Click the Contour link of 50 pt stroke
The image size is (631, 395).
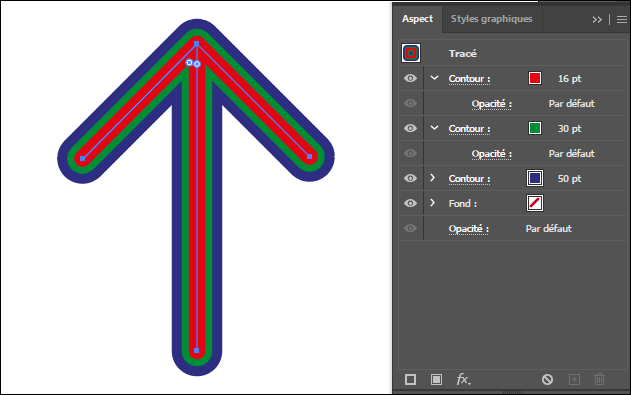point(470,179)
